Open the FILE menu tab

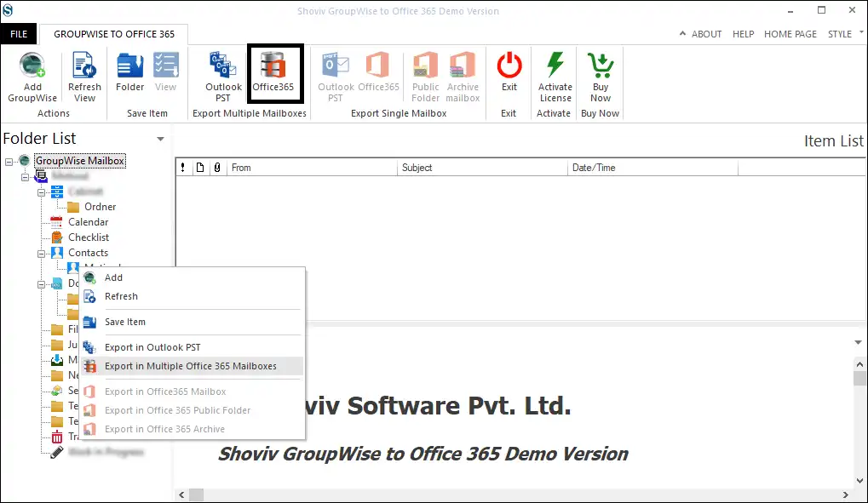(19, 34)
